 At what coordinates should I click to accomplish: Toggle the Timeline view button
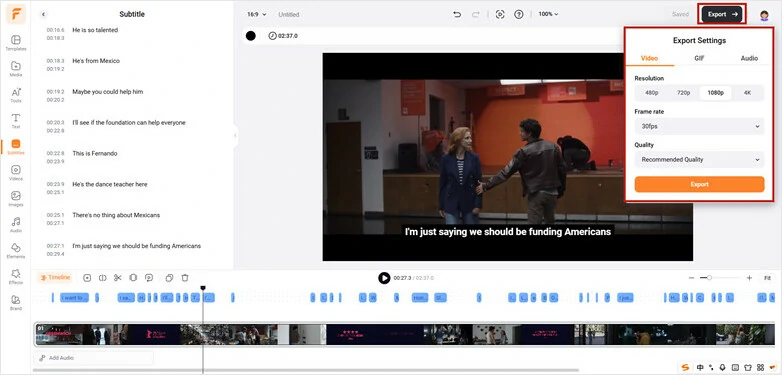[55, 278]
